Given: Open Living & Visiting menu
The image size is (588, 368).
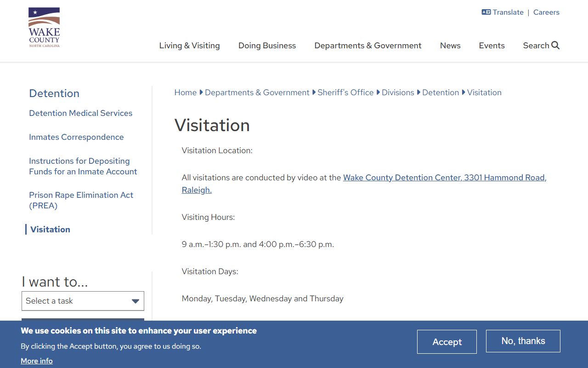Looking at the screenshot, I should 190,46.
